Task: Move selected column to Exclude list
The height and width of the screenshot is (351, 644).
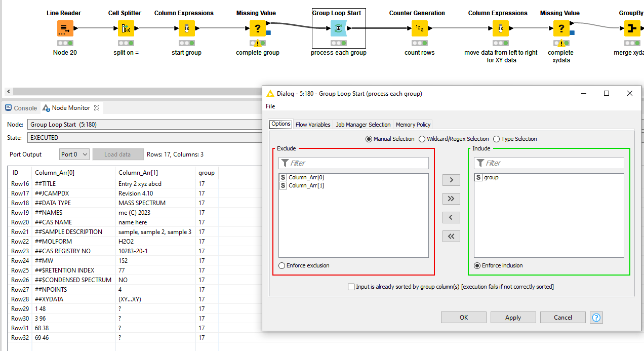Action: pyautogui.click(x=451, y=217)
